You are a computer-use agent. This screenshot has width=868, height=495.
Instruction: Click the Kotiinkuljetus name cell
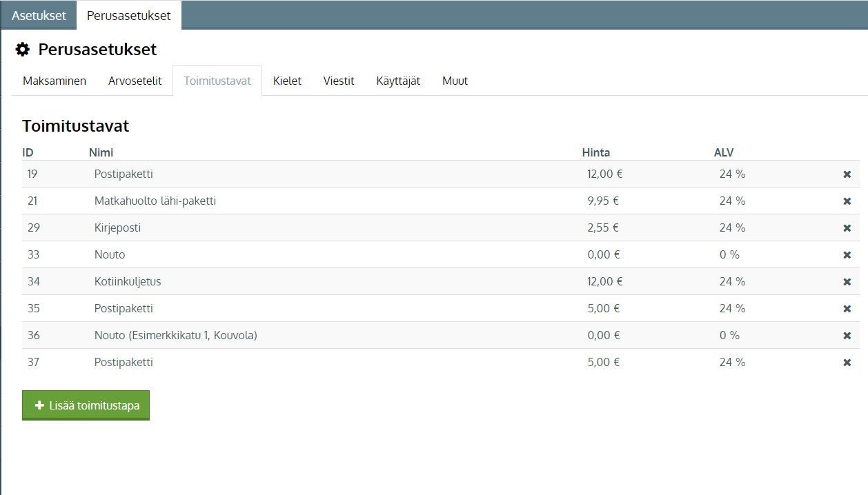tap(128, 281)
